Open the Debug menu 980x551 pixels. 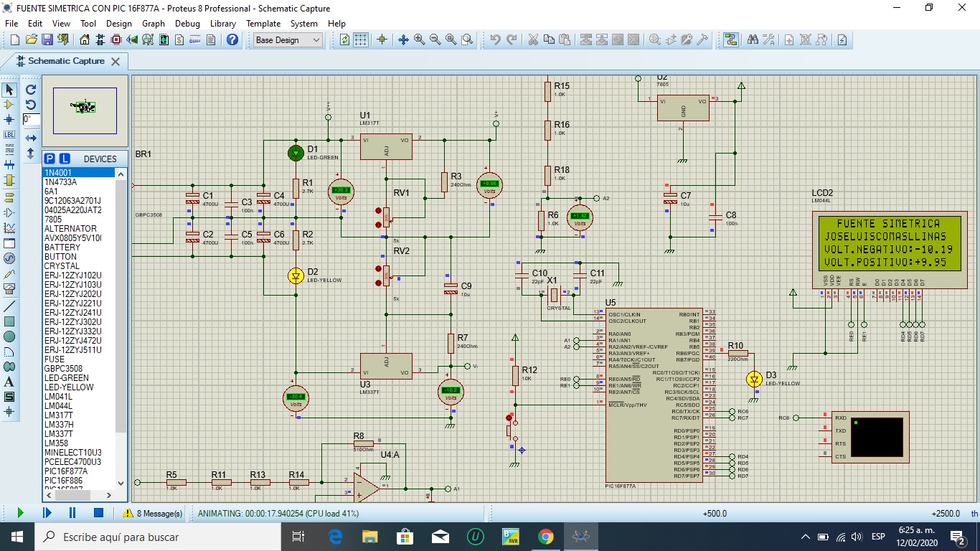tap(187, 24)
